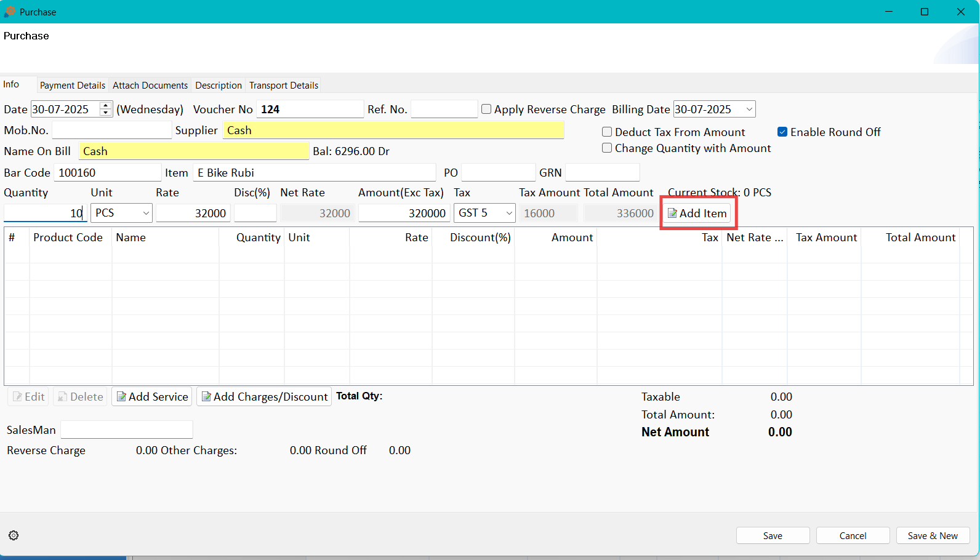This screenshot has width=980, height=560.
Task: Click the Supplier field showing Cash
Action: point(393,130)
